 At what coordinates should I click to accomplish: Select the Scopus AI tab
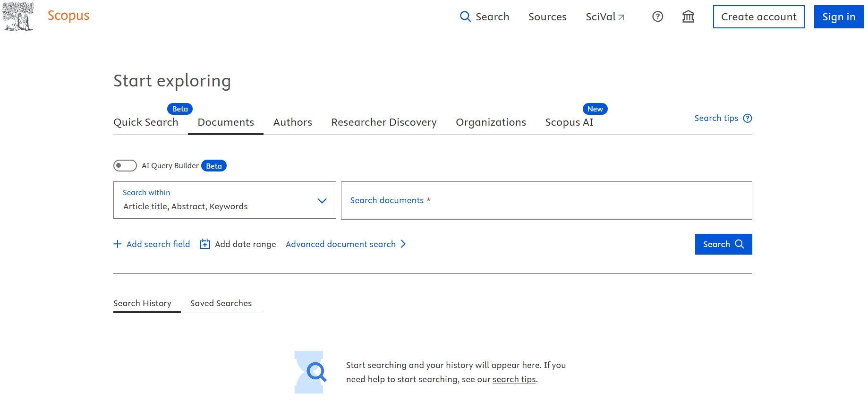point(569,122)
